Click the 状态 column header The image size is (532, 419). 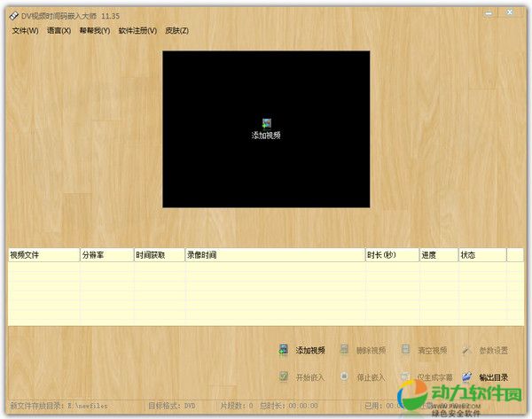(481, 255)
